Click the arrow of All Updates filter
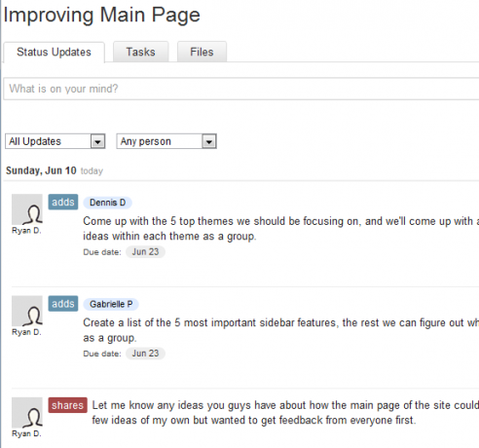 (98, 141)
